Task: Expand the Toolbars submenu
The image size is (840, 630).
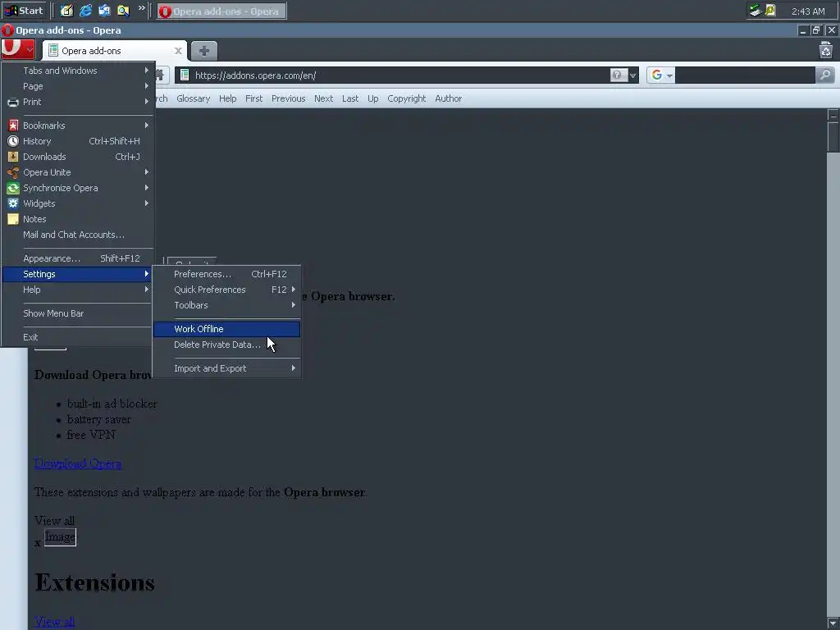Action: (x=226, y=305)
